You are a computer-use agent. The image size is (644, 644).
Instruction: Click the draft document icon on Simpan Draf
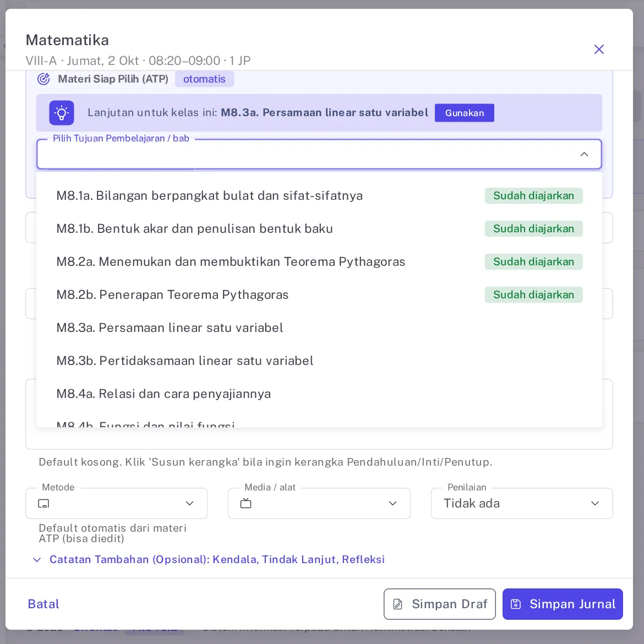pos(397,604)
